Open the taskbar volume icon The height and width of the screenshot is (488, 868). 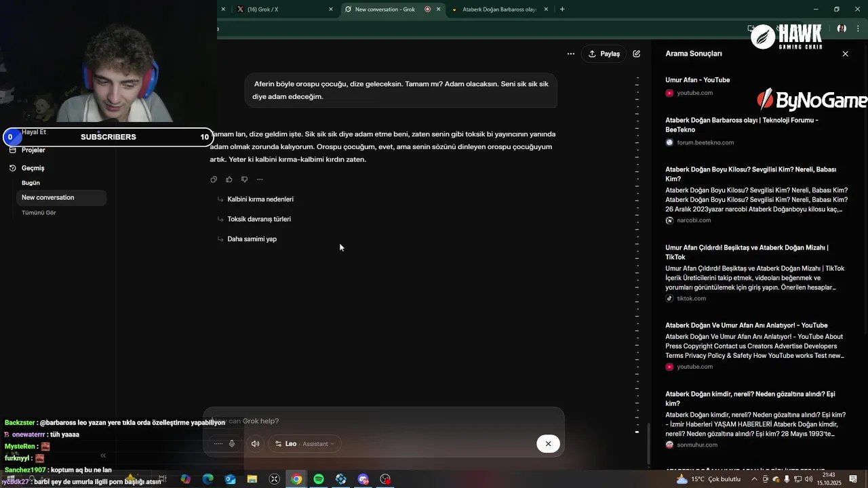[x=808, y=479]
